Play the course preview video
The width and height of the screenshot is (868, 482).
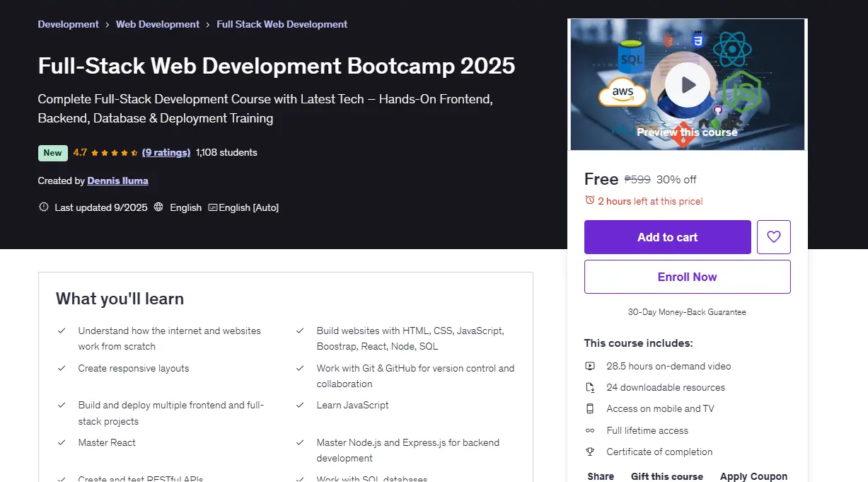coord(688,86)
